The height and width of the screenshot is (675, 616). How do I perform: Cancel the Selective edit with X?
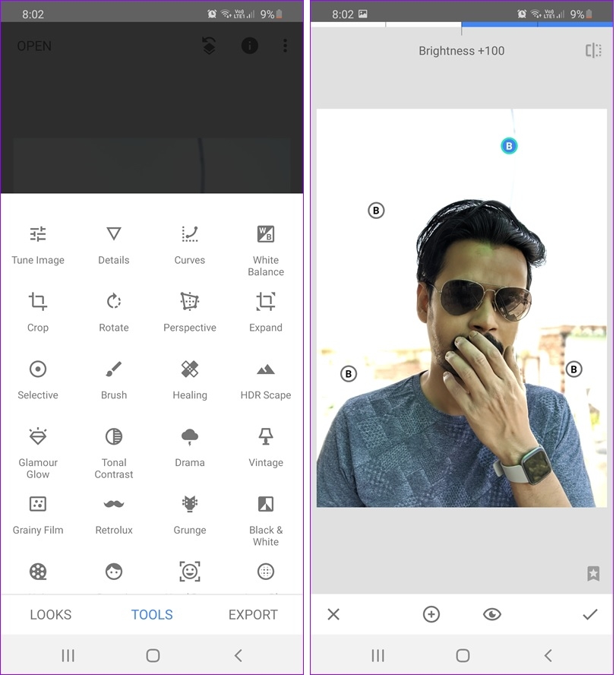point(333,614)
